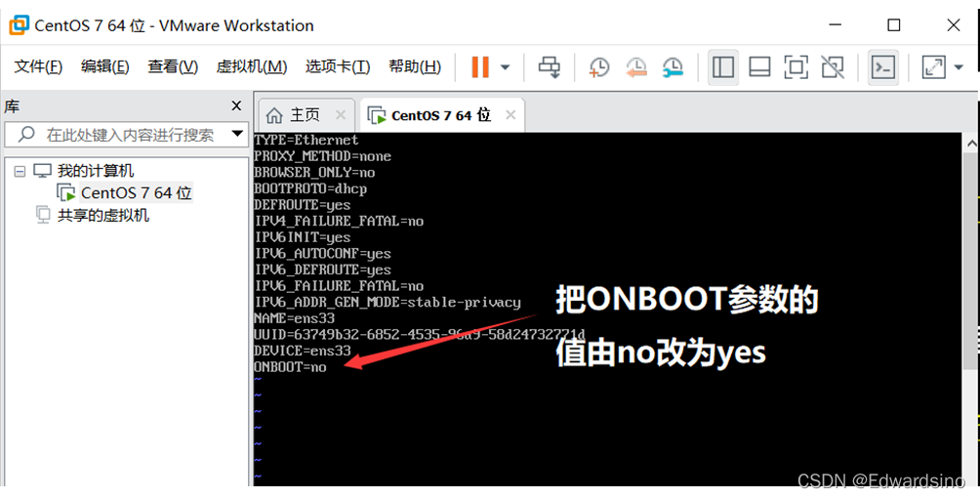Open the library search filter dropdown

click(x=237, y=133)
